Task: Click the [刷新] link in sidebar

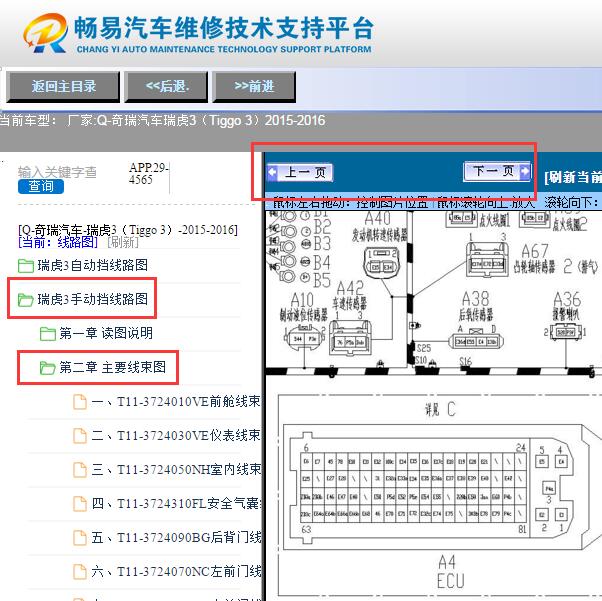Action: click(x=122, y=242)
